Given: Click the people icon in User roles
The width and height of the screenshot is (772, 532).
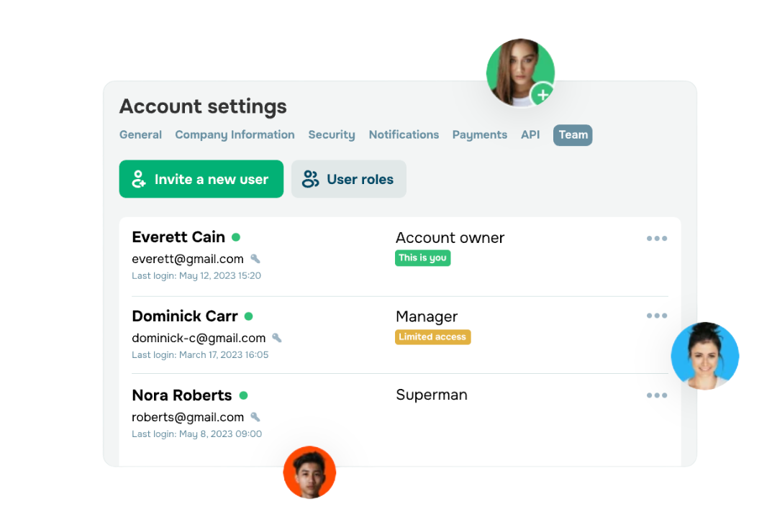Looking at the screenshot, I should tap(310, 179).
